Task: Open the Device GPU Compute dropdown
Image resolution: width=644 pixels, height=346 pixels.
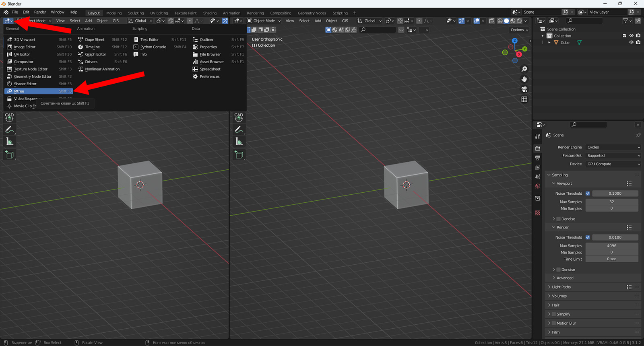Action: coord(613,164)
